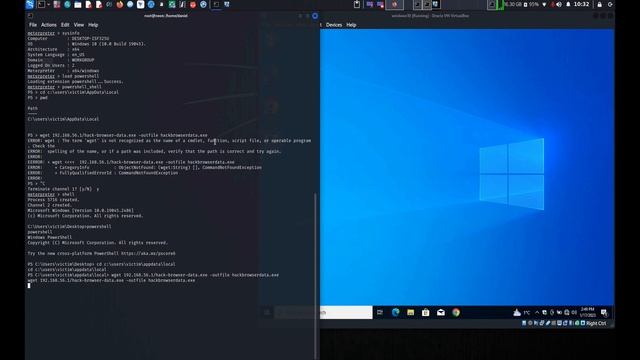Click the terminal window icon in its title bar
Image resolution: width=640 pixels, height=360 pixels.
pos(30,16)
